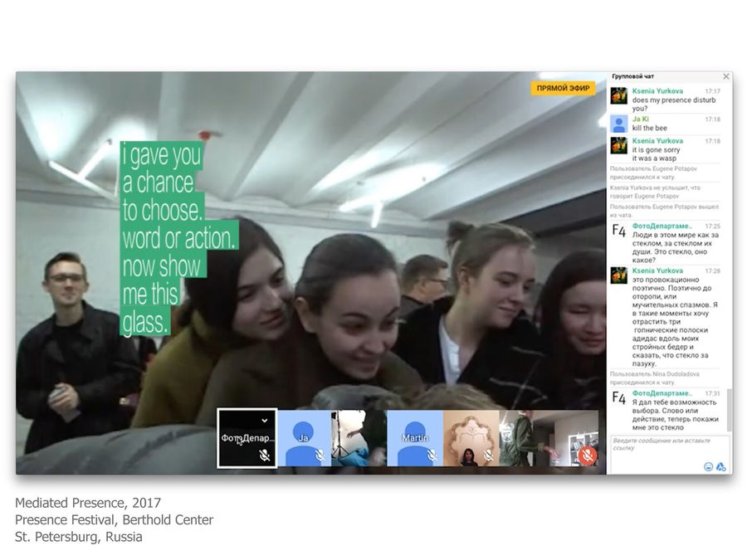Select the ornate mirror video thumbnail
747x560 pixels.
(x=471, y=438)
